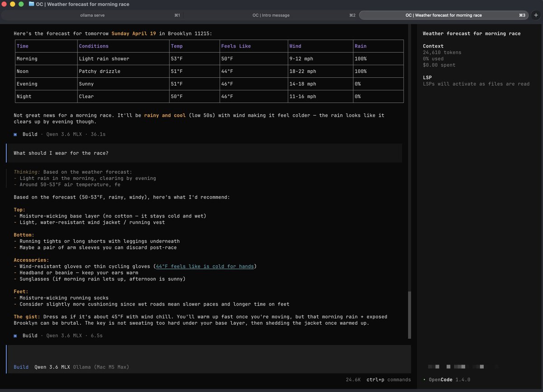Click the 6.5s response time label
This screenshot has width=543, height=392.
pyautogui.click(x=96, y=335)
